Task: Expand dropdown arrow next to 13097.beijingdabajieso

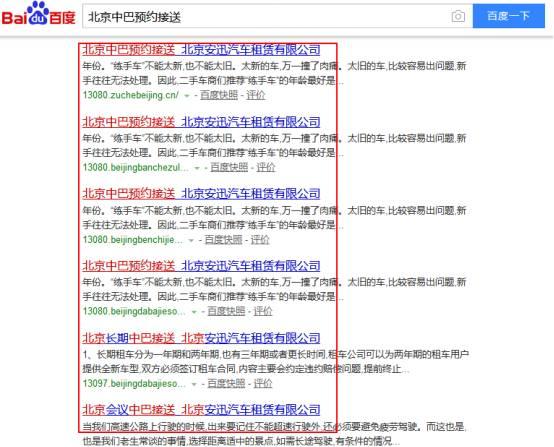Action: pyautogui.click(x=194, y=384)
